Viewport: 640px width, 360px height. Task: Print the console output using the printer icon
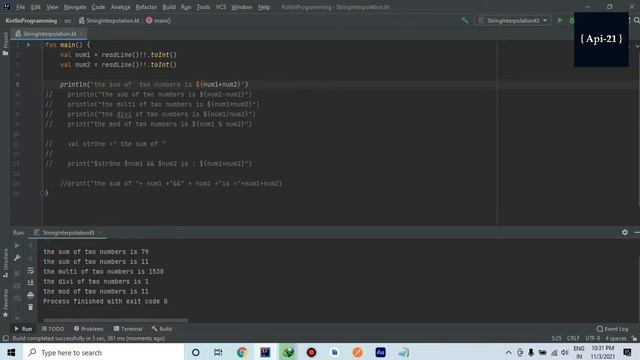(x=31, y=295)
